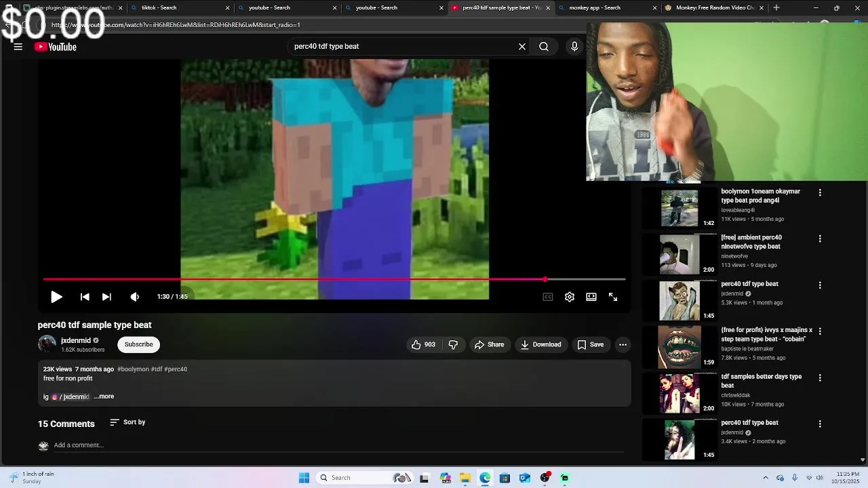Open the #boolymon hashtag
The width and height of the screenshot is (868, 488).
coord(133,369)
